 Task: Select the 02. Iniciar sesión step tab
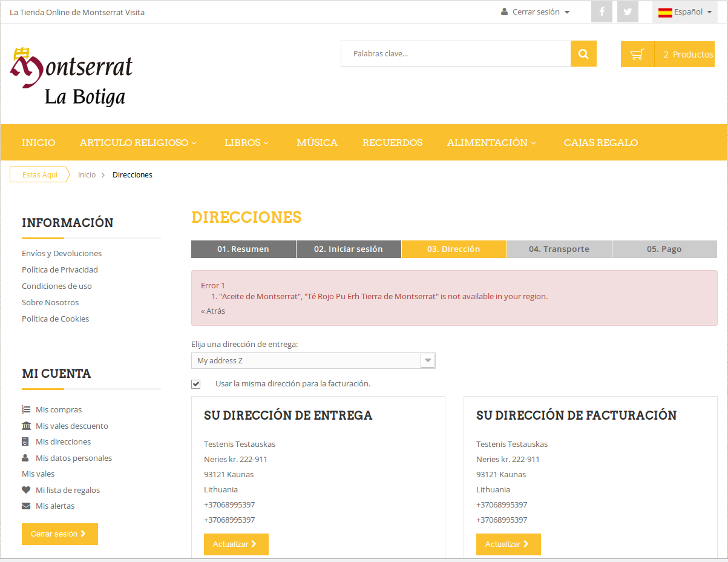pyautogui.click(x=349, y=249)
